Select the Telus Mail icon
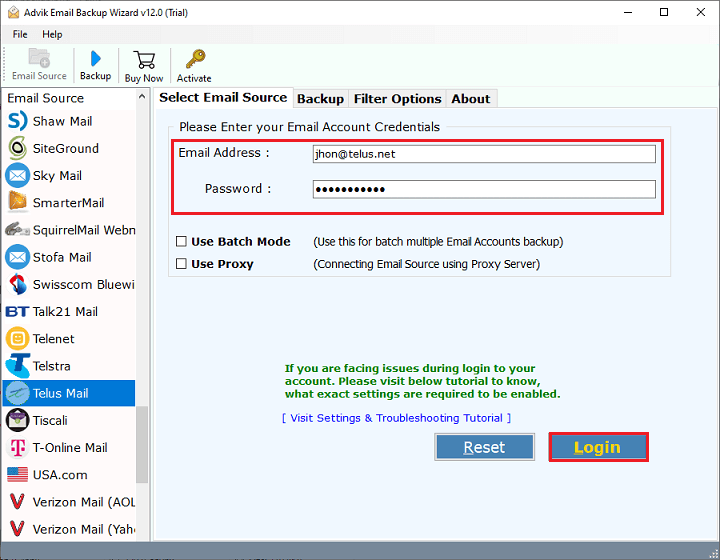720x560 pixels. click(17, 393)
